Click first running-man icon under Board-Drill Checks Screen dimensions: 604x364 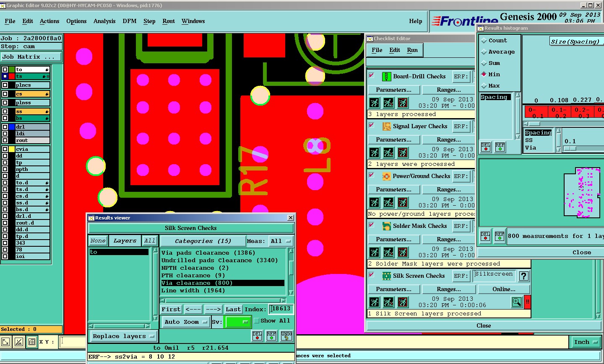point(375,103)
